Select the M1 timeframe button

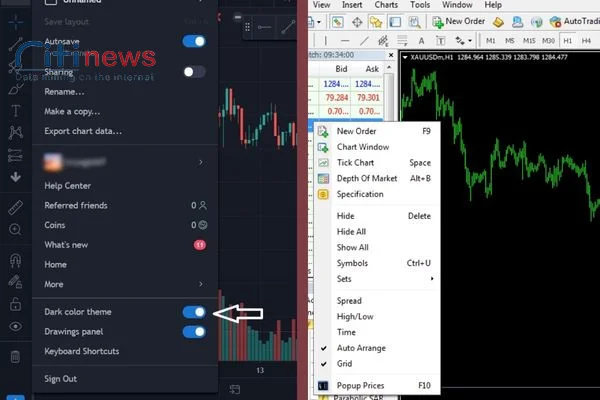491,41
